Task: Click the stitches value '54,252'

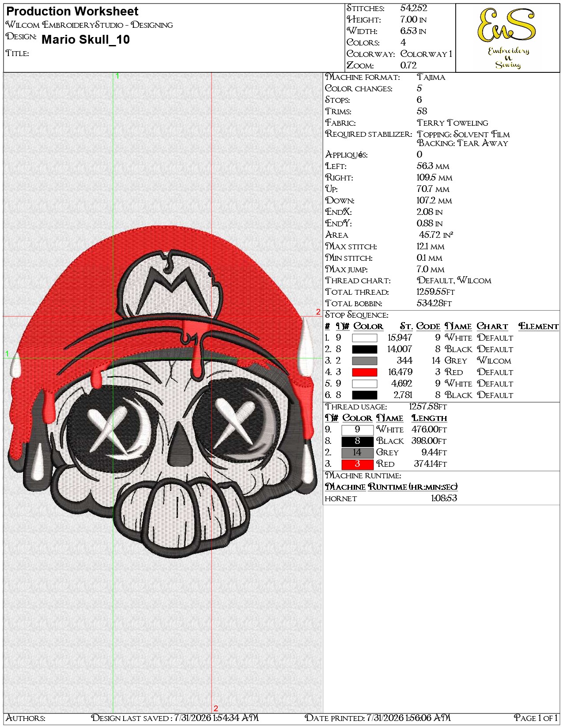Action: coord(414,8)
